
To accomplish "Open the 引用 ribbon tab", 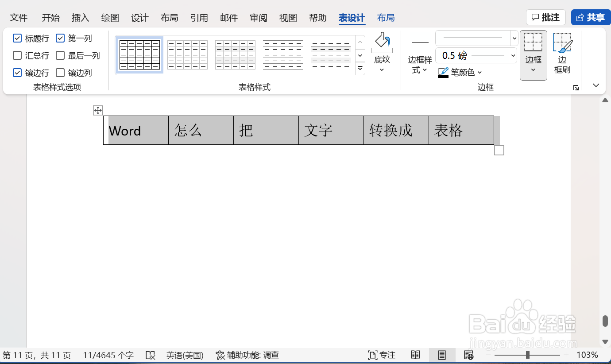I will 199,18.
